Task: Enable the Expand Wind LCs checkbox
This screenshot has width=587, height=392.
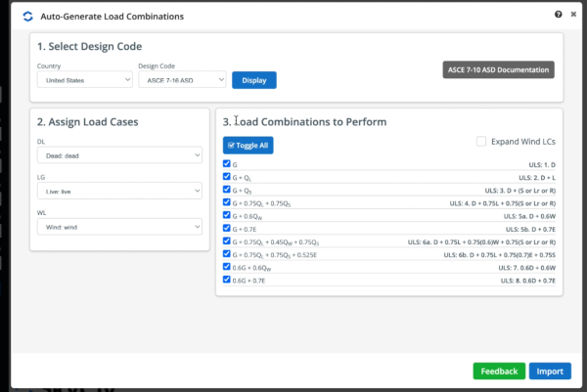Action: pos(481,142)
